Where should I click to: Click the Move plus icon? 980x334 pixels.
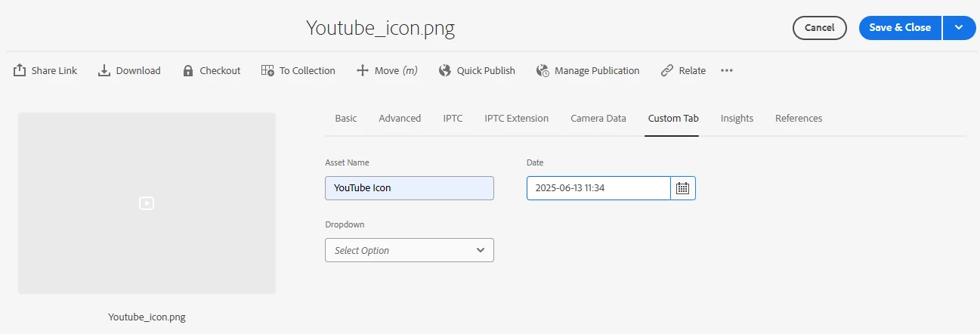[x=362, y=70]
